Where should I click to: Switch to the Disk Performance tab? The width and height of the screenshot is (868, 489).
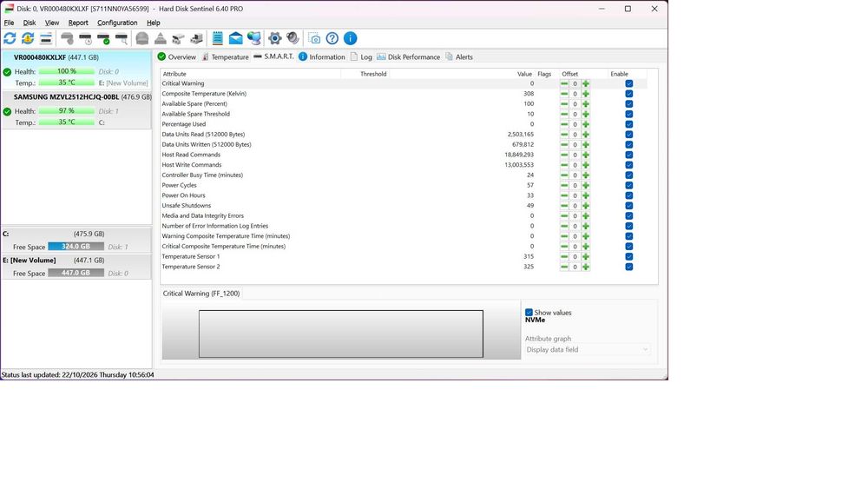click(x=409, y=57)
